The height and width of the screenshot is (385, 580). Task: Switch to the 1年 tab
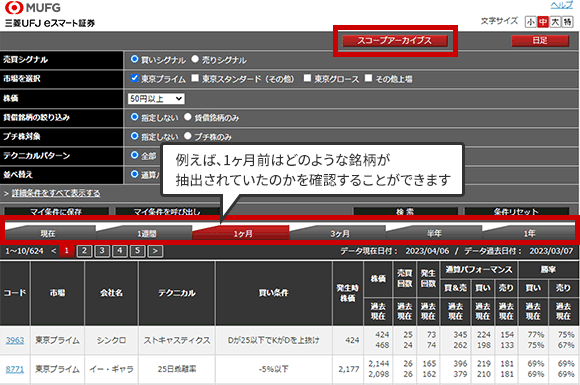click(529, 233)
